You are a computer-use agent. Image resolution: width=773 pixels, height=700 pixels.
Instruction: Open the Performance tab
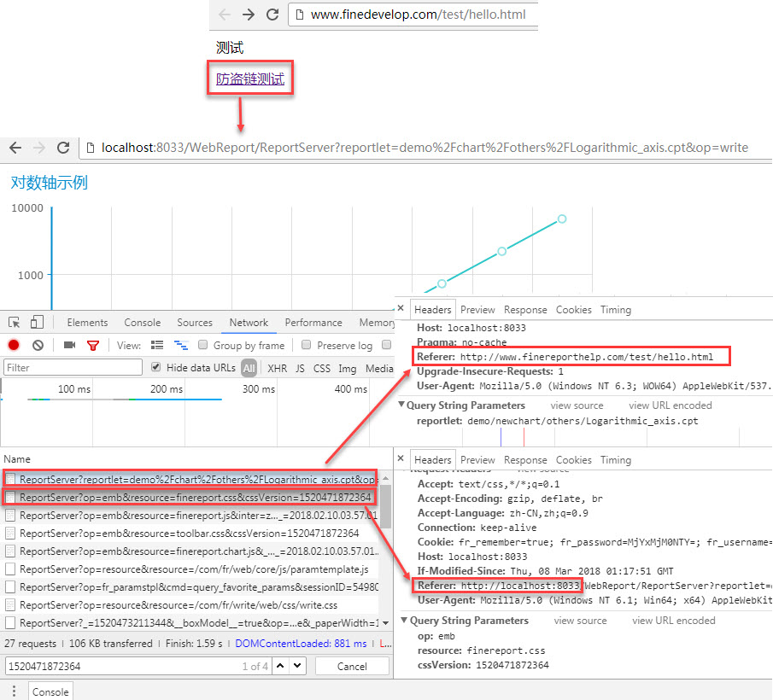click(313, 323)
